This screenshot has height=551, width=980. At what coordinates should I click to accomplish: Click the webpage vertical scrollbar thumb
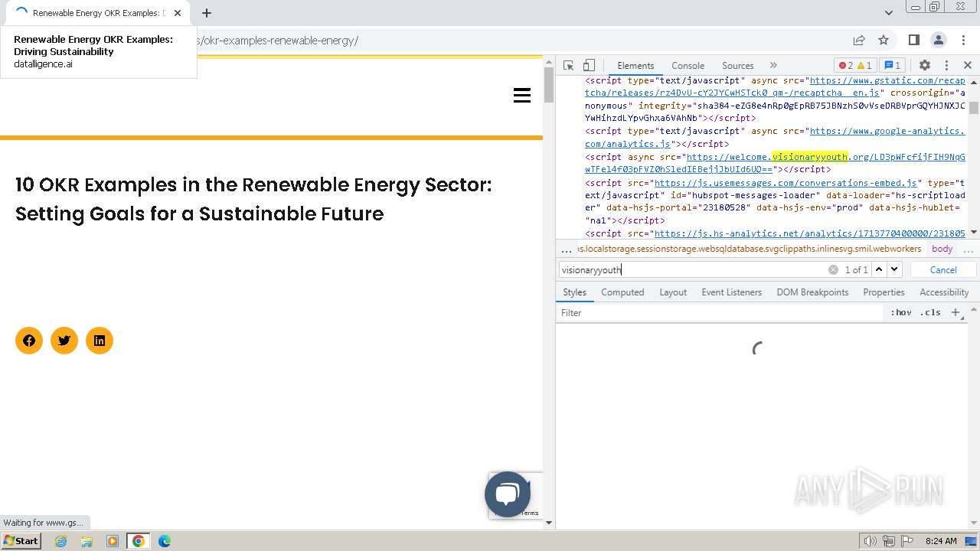coord(548,85)
